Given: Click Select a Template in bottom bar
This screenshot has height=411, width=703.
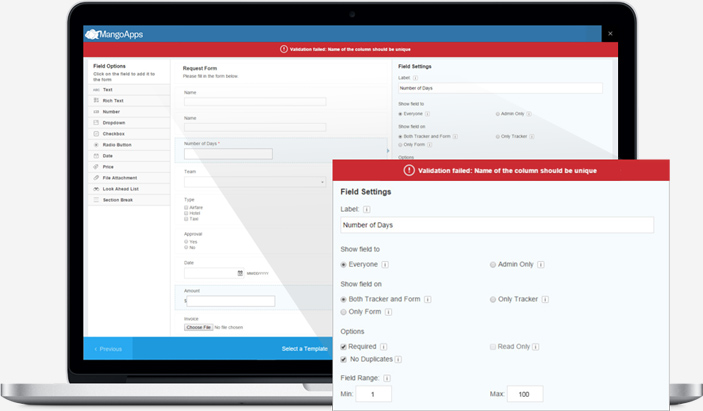Looking at the screenshot, I should tap(304, 349).
